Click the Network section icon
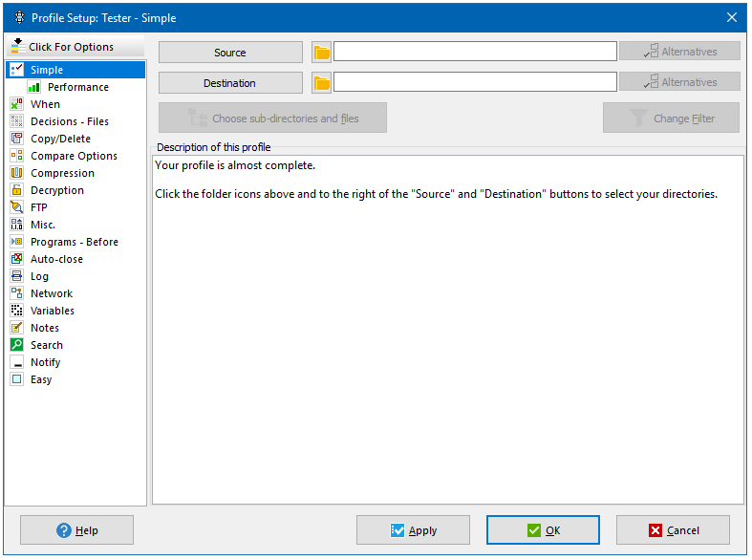 click(x=17, y=293)
